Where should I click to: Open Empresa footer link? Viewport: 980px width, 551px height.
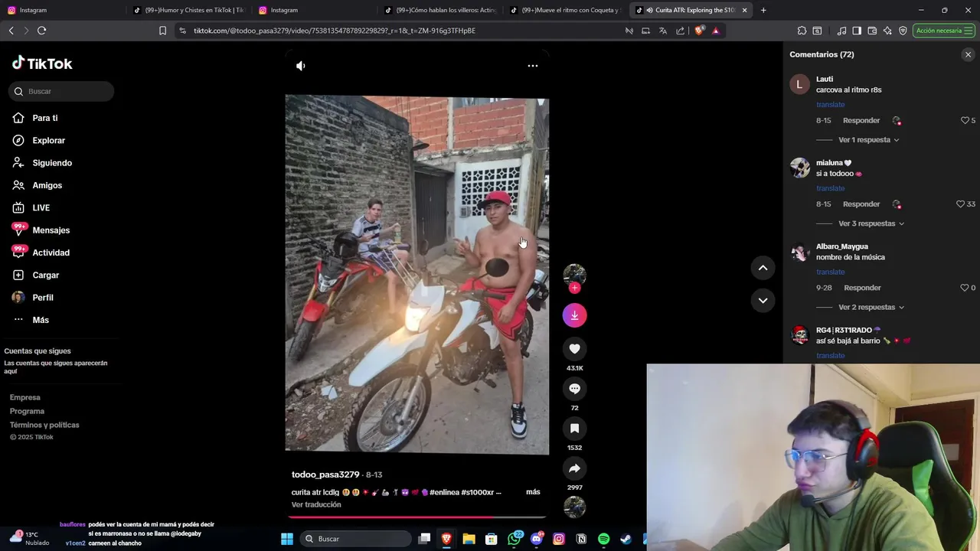(x=25, y=397)
